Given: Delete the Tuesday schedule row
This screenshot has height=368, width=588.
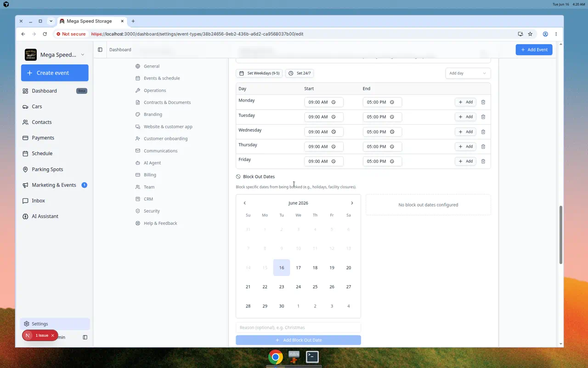Looking at the screenshot, I should tap(483, 117).
